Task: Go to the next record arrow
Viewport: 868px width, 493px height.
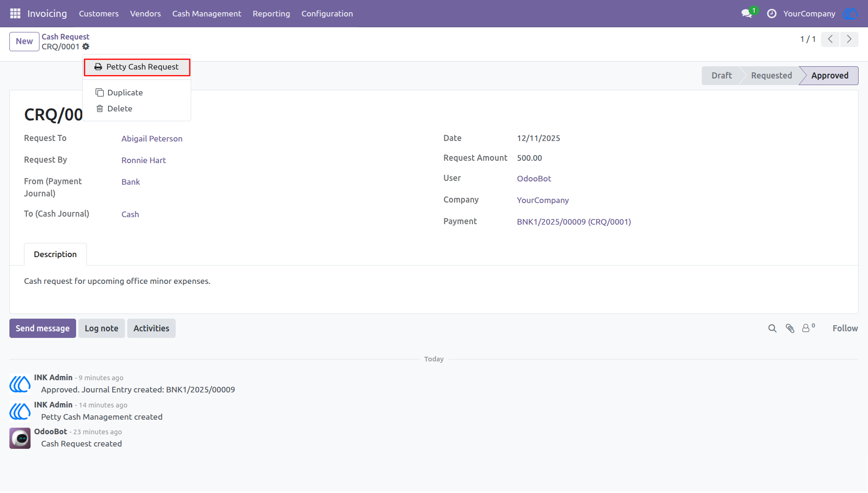Action: point(849,39)
